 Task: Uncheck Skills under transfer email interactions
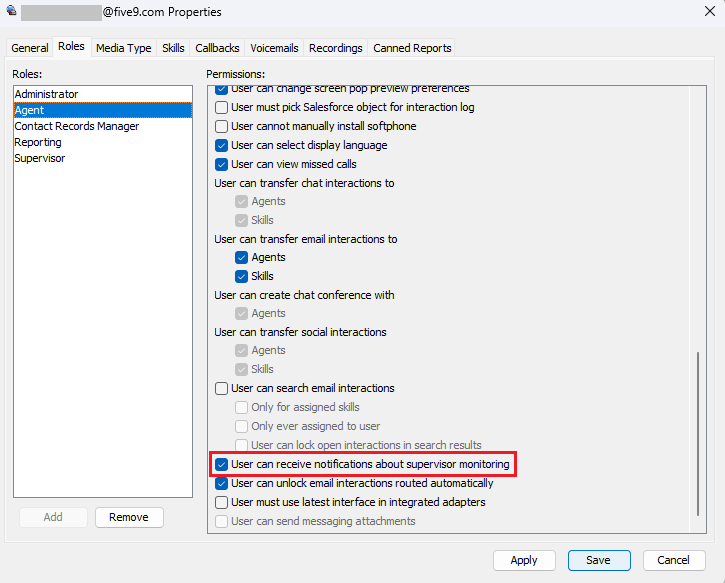coord(241,276)
